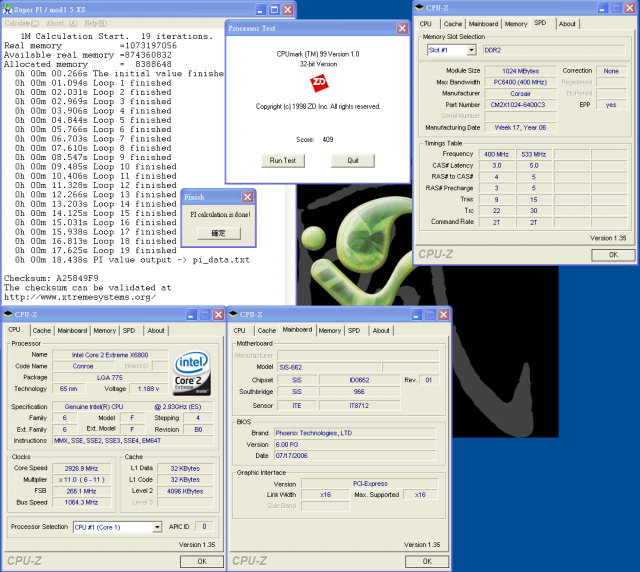The image size is (640, 572).
Task: Minimize the CPU-Z SPD window
Action: (x=603, y=8)
